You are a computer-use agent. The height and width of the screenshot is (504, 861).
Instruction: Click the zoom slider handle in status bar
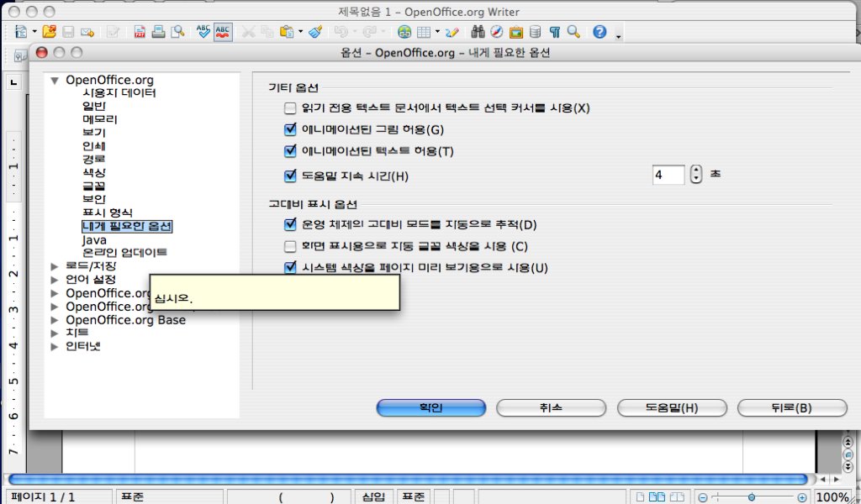coord(751,497)
